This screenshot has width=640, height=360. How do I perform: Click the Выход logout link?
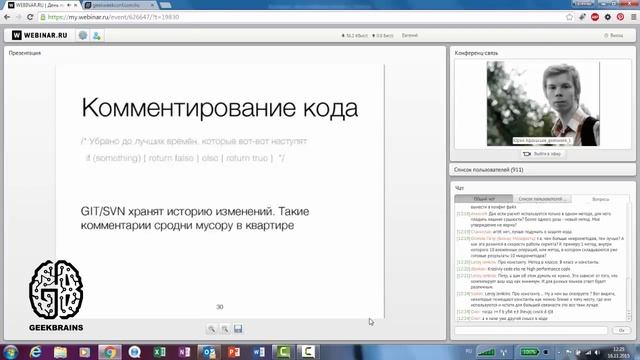(614, 36)
